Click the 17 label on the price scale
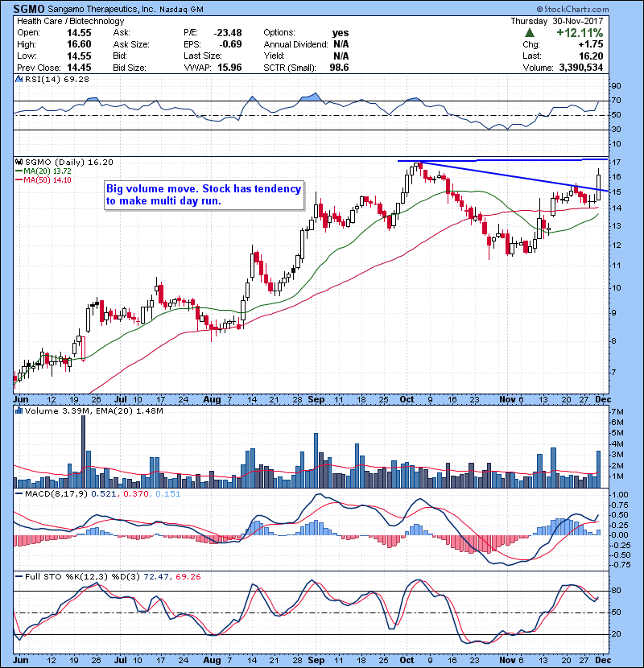The image size is (644, 668). (x=616, y=163)
